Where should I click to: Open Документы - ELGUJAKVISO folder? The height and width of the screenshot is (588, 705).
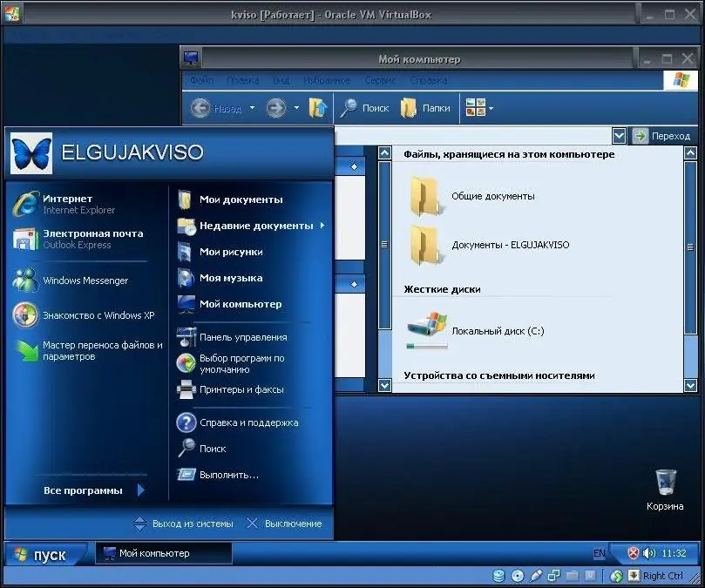(x=489, y=245)
